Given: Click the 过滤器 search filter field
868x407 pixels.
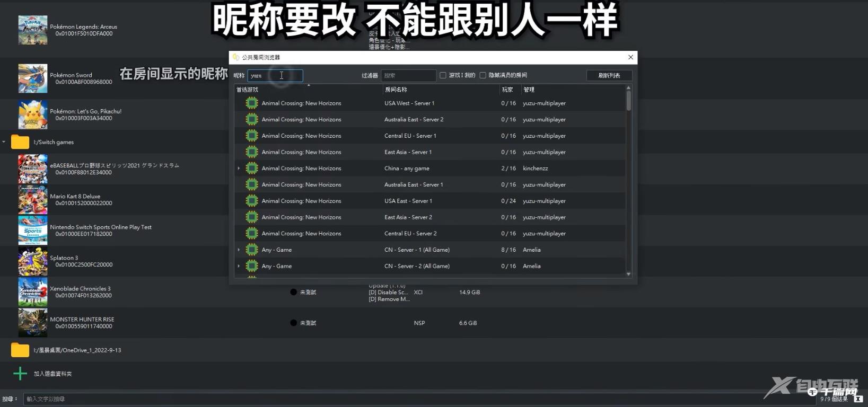Looking at the screenshot, I should pyautogui.click(x=408, y=75).
